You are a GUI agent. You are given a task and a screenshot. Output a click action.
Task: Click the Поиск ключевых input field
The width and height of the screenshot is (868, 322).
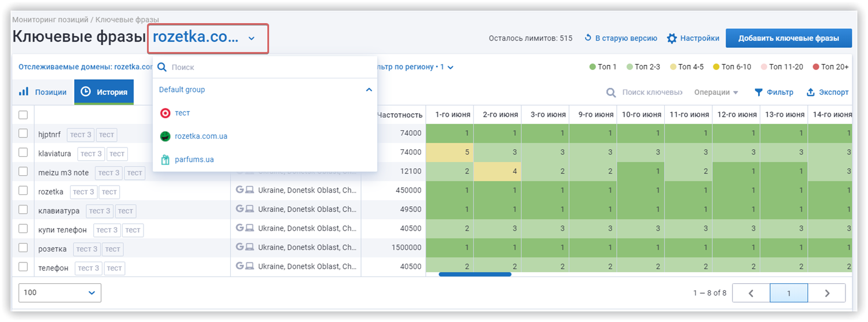click(653, 92)
